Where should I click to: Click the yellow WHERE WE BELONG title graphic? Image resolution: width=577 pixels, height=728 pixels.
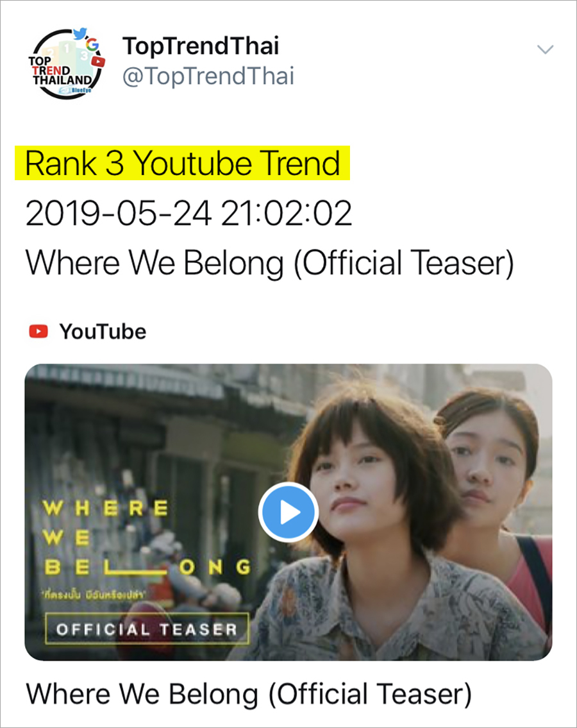point(147,538)
